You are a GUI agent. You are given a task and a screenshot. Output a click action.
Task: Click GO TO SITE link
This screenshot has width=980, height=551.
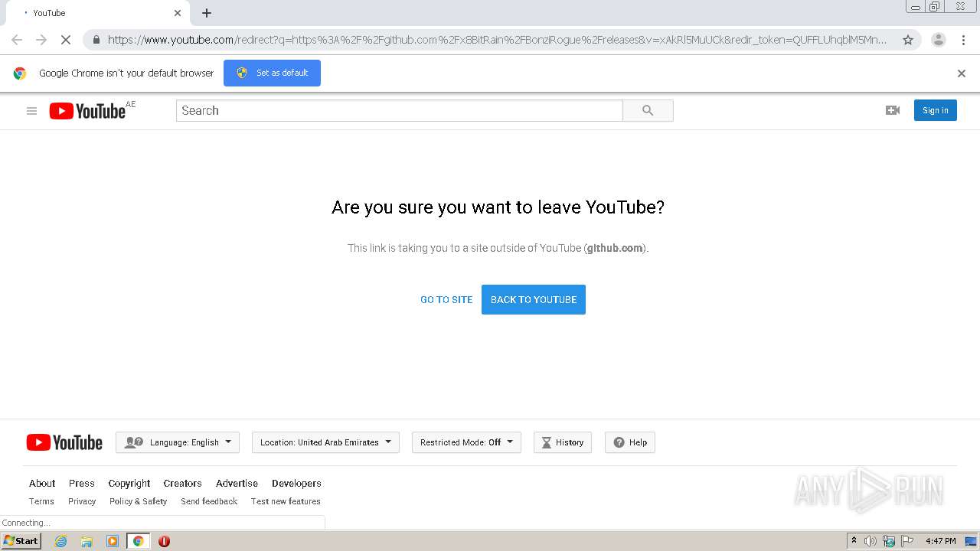coord(446,299)
